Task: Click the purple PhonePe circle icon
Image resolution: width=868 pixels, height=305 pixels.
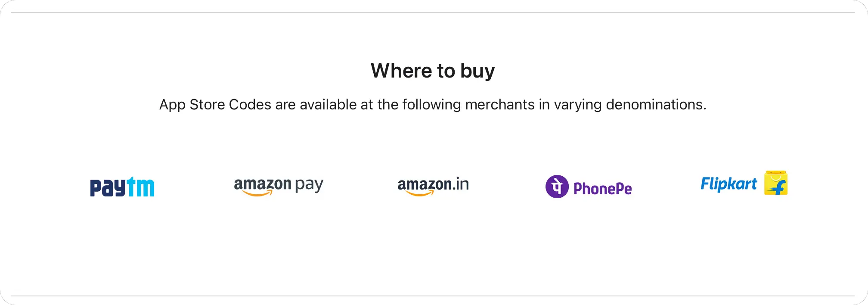Action: click(x=557, y=187)
